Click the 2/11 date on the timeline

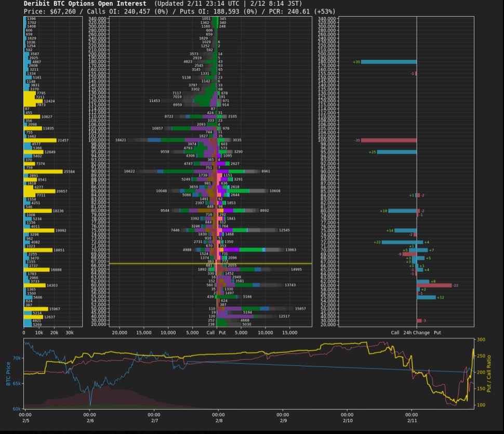[412, 420]
